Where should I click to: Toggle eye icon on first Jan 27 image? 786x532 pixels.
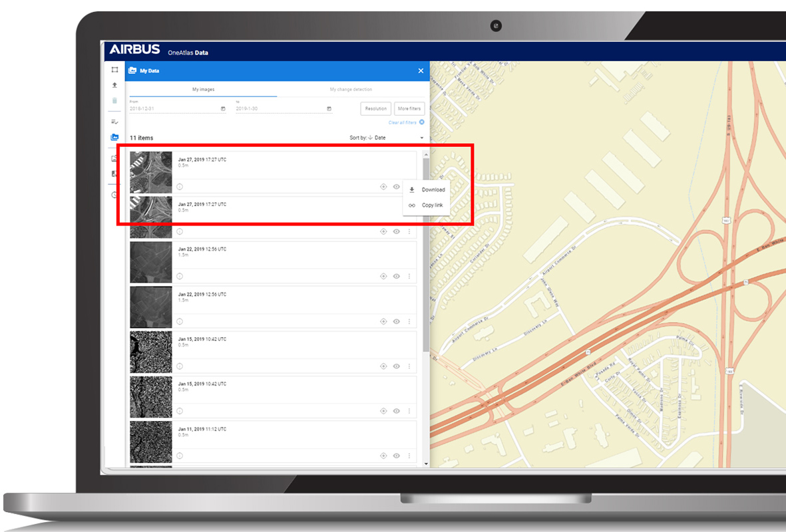(x=397, y=187)
